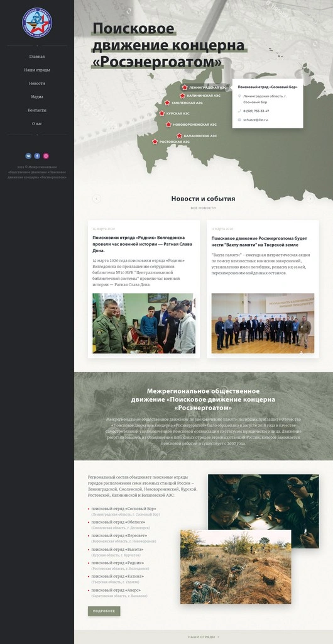This screenshot has width=333, height=644.
Task: Select the Ленинградская АЭС star marker
Action: pyautogui.click(x=185, y=87)
